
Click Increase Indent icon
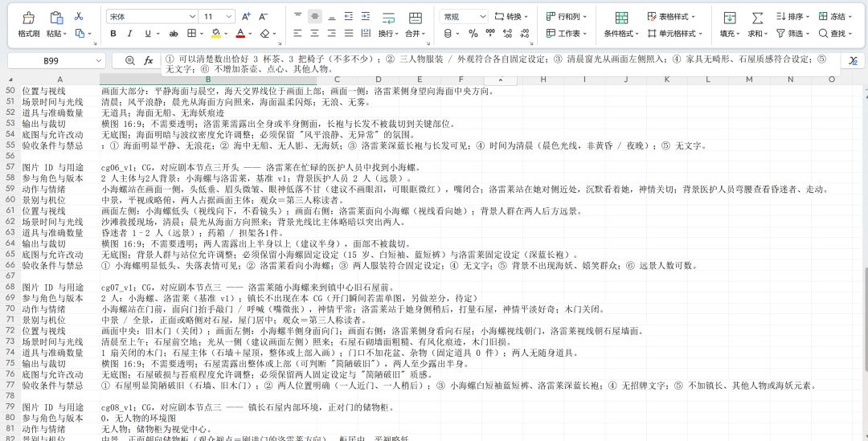pyautogui.click(x=366, y=16)
